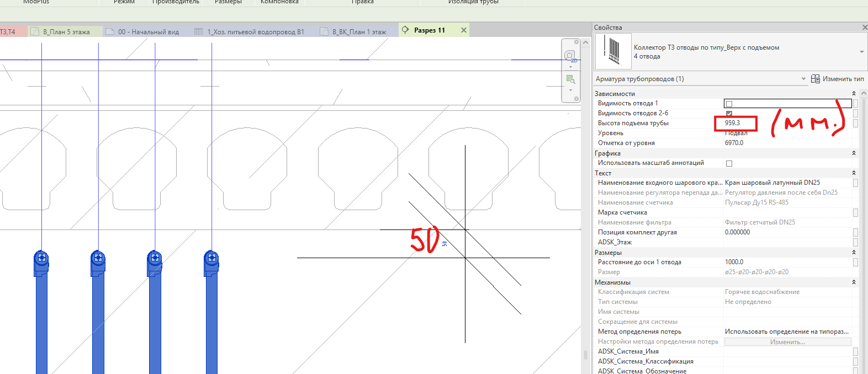Click associate parameter button for Расстояние до оси 1 отвода
The width and height of the screenshot is (868, 374).
tap(855, 262)
